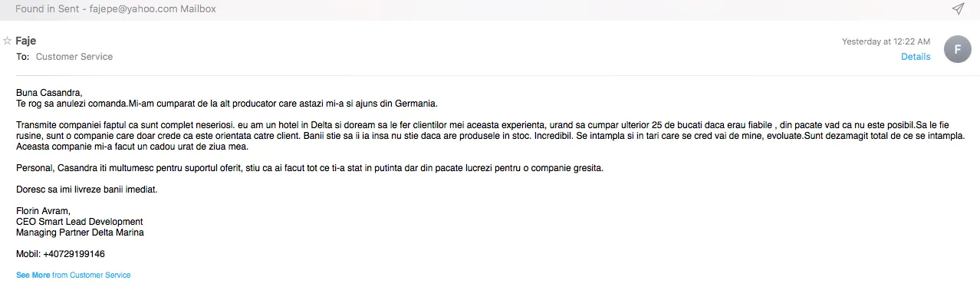
Task: Click See More from Customer Service
Action: click(74, 275)
